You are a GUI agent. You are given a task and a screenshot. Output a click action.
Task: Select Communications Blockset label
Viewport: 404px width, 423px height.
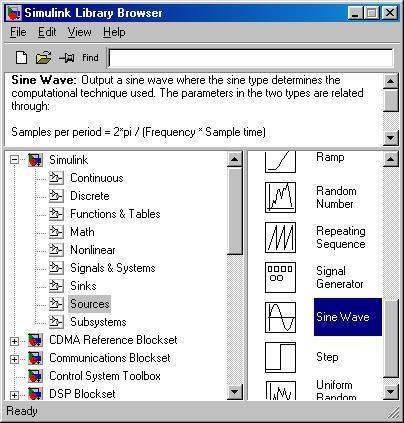click(110, 358)
